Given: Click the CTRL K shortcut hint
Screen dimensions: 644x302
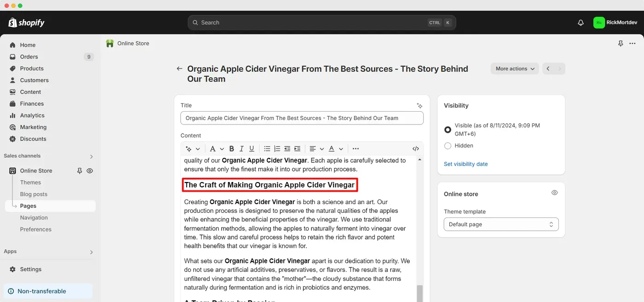Looking at the screenshot, I should [x=440, y=23].
